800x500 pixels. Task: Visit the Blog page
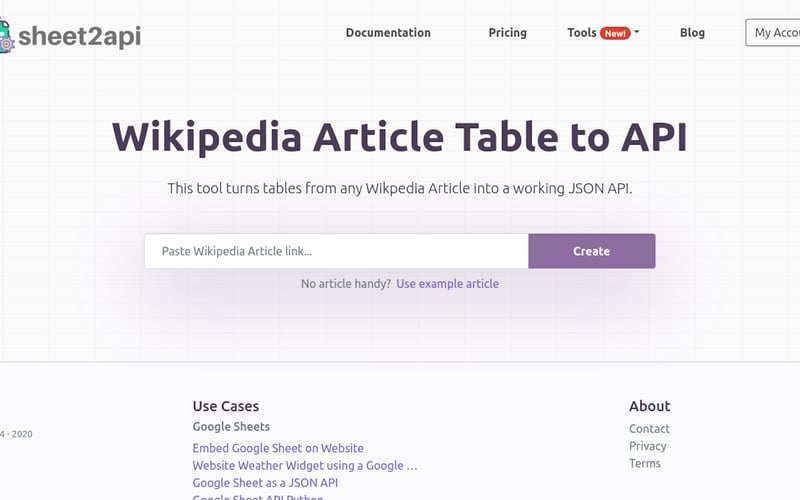tap(692, 33)
